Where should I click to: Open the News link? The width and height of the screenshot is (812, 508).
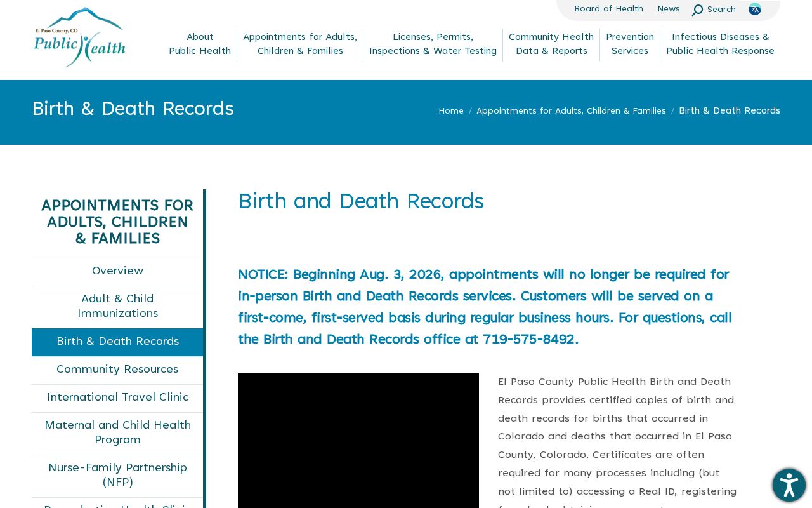coord(669,9)
